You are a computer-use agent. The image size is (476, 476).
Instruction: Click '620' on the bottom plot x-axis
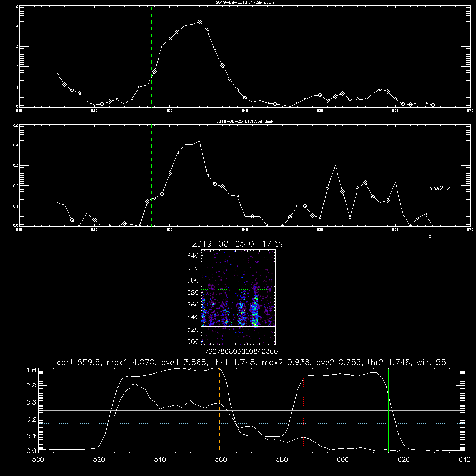(x=404, y=460)
